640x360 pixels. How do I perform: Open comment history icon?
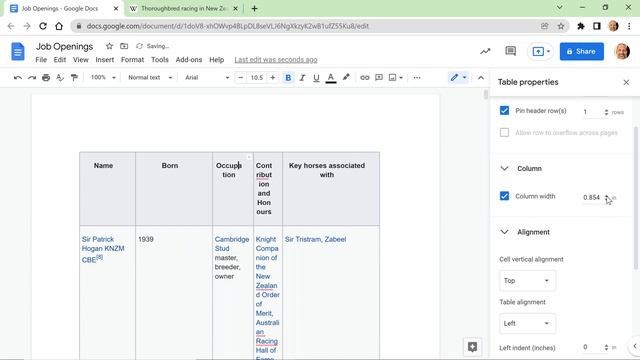pyautogui.click(x=510, y=51)
